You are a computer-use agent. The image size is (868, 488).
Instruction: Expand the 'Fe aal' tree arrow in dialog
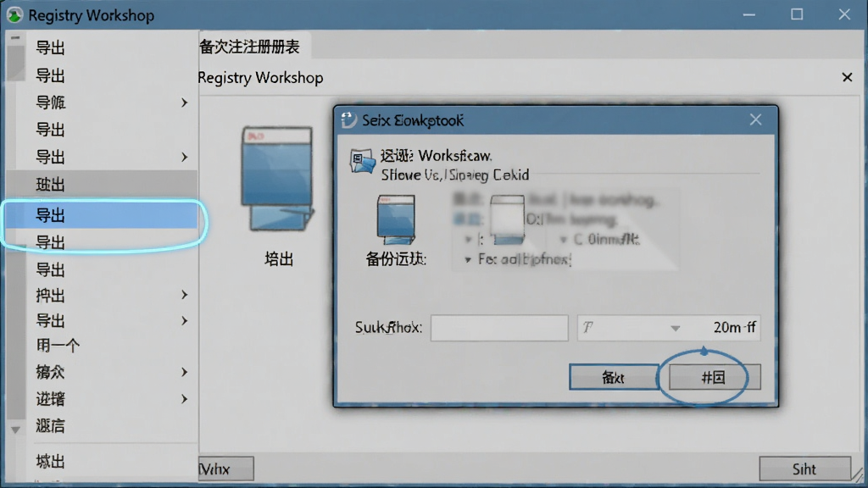[x=468, y=259]
